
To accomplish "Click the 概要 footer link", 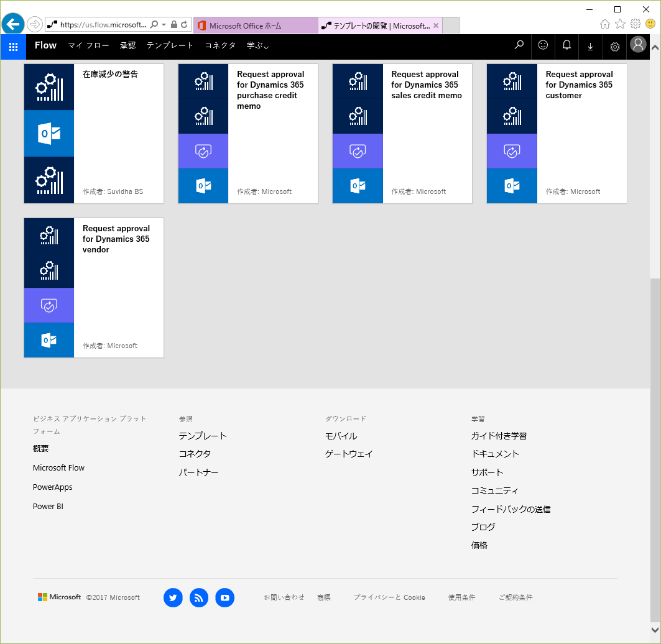I will click(x=41, y=449).
